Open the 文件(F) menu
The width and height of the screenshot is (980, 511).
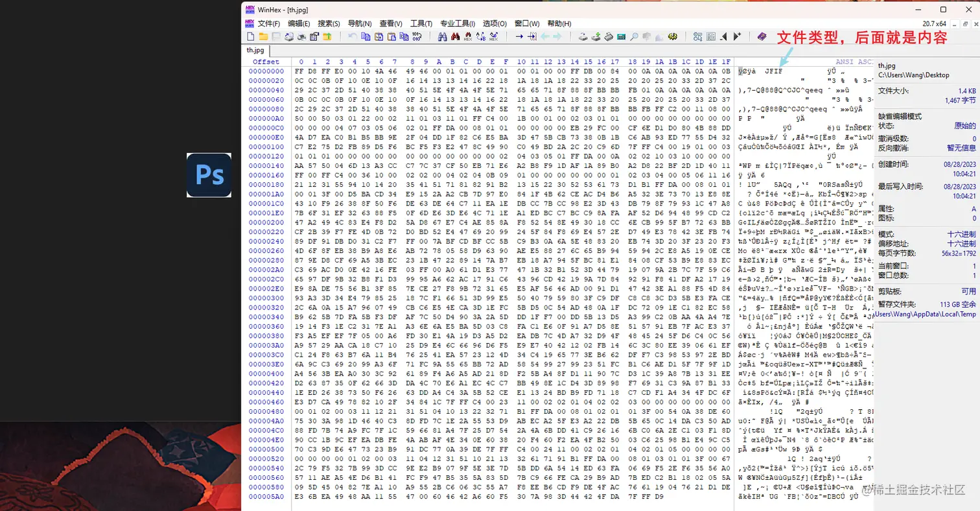269,23
